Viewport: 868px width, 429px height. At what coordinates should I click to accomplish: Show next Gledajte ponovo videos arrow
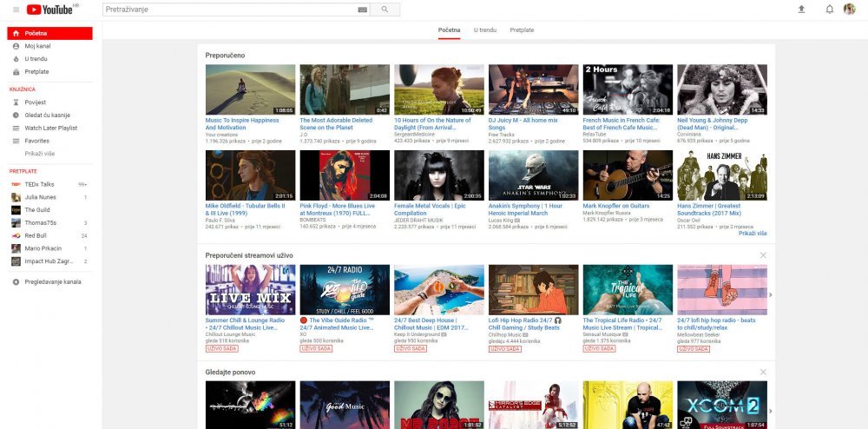(x=771, y=412)
